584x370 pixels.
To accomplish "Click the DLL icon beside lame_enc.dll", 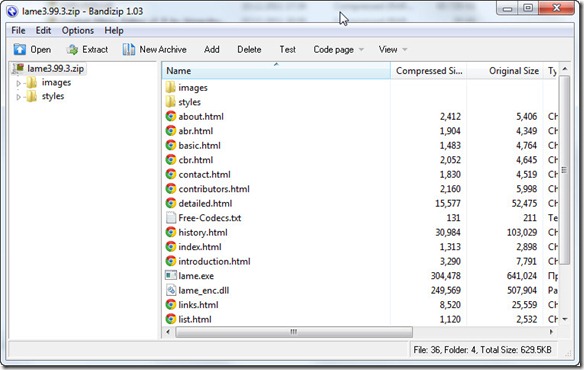I will [171, 290].
